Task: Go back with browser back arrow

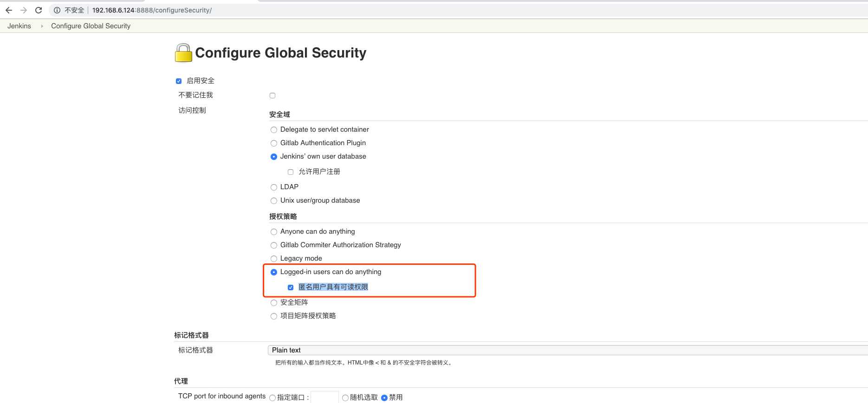Action: [x=9, y=10]
